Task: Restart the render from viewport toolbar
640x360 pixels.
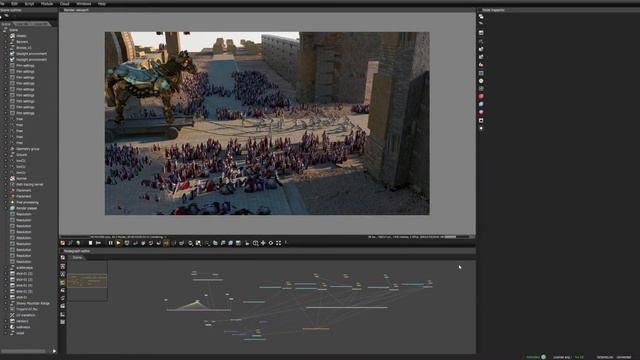Action: [x=98, y=243]
